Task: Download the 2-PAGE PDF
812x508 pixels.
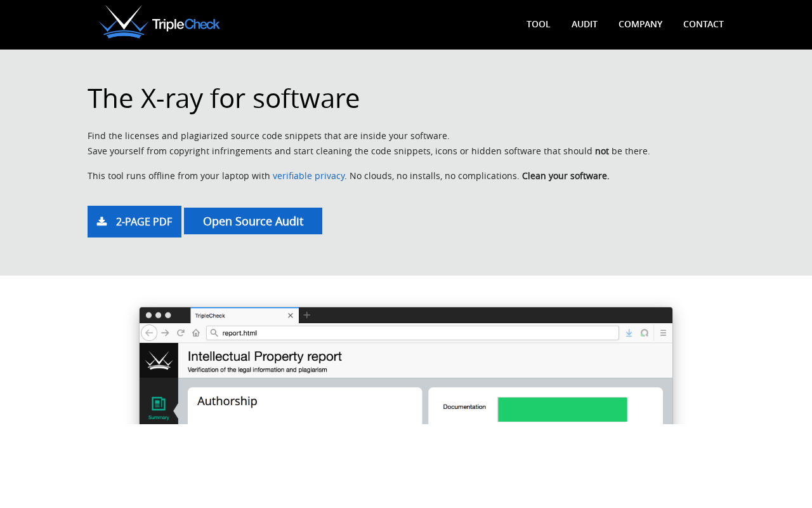Action: [134, 222]
